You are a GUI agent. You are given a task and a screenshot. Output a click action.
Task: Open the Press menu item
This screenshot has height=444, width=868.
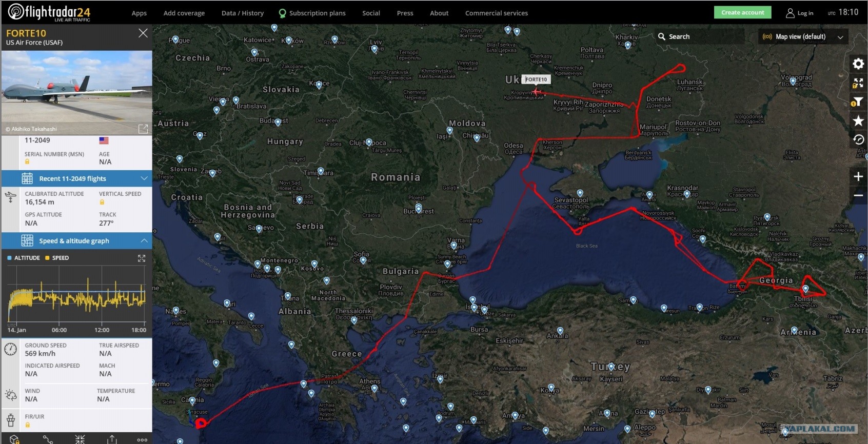pyautogui.click(x=405, y=13)
